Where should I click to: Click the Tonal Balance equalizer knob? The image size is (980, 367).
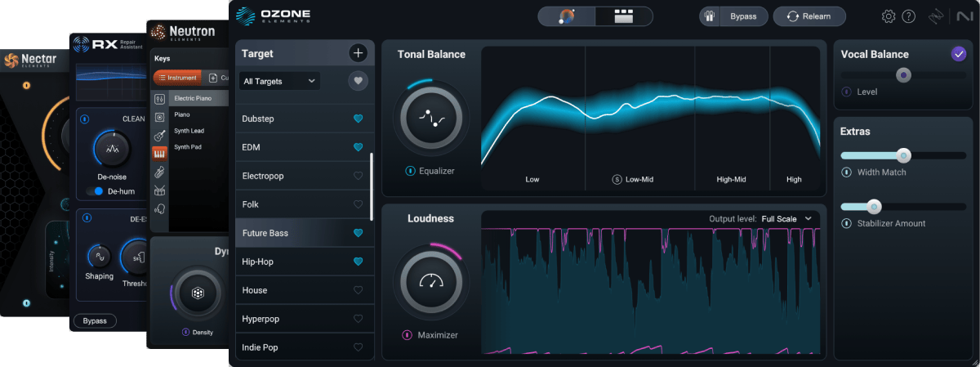pos(430,119)
